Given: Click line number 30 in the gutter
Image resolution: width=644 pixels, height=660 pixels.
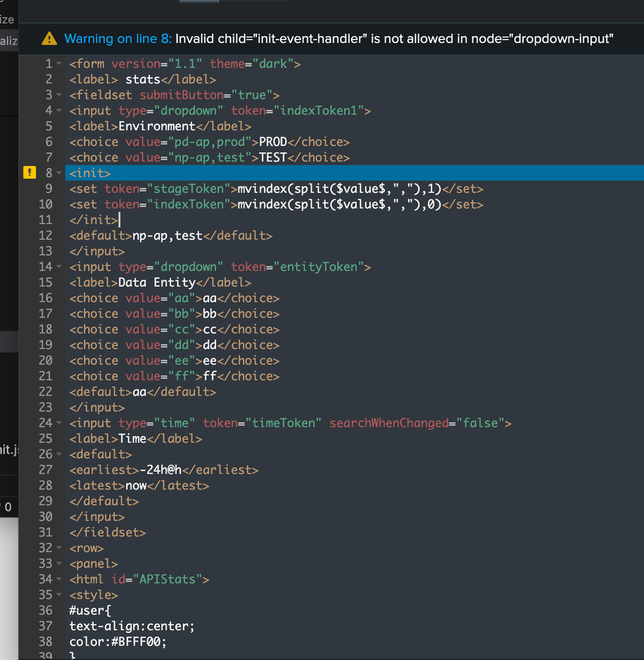Looking at the screenshot, I should point(46,517).
